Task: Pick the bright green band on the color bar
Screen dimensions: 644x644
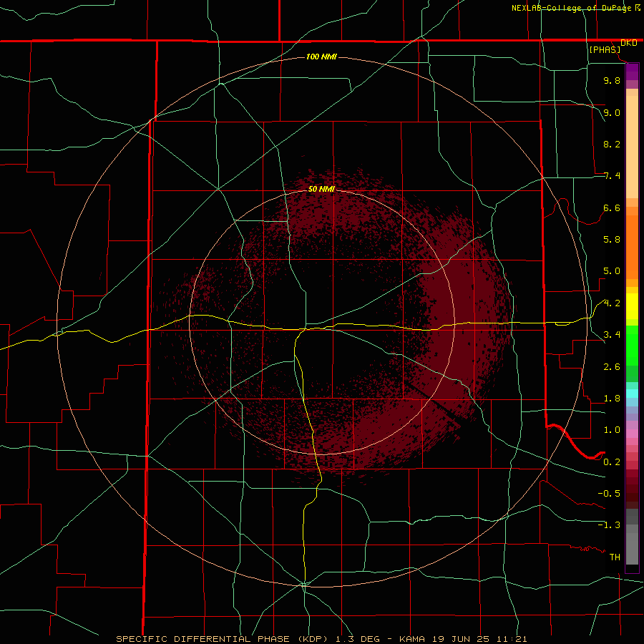Action: click(632, 345)
